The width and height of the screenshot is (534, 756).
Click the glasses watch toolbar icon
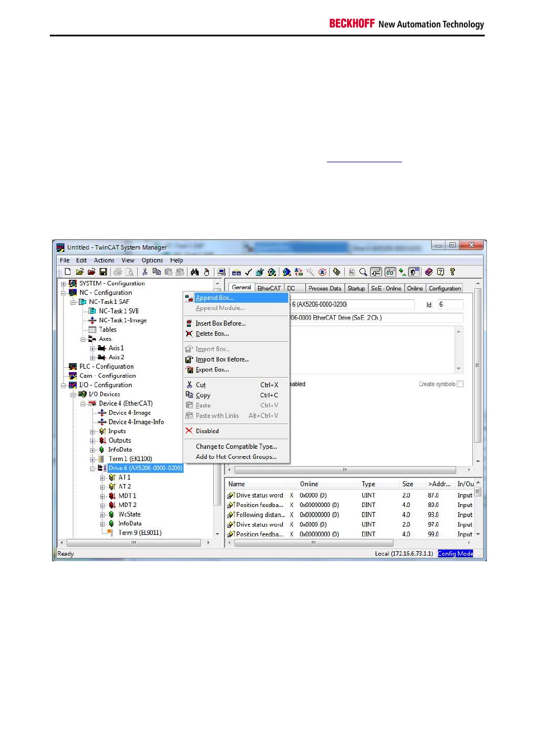coord(390,272)
